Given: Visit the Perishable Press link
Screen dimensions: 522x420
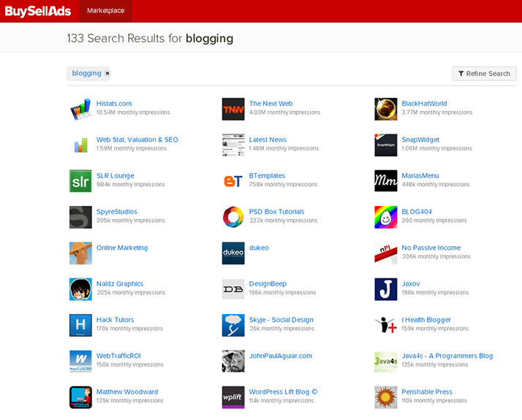Looking at the screenshot, I should (426, 392).
